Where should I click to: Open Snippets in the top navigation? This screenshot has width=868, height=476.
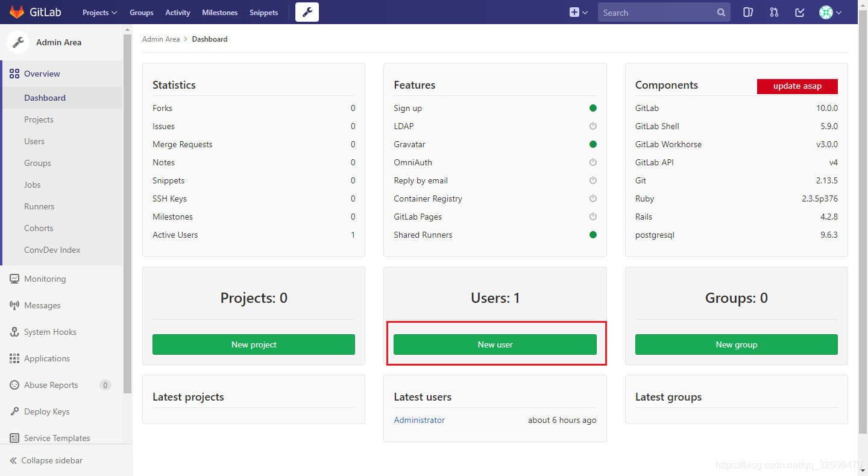coord(264,12)
